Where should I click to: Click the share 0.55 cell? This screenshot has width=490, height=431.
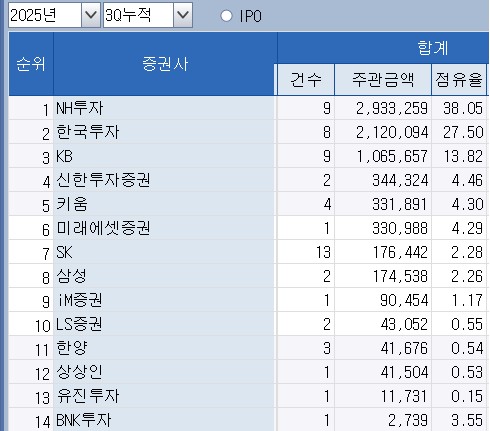point(459,324)
